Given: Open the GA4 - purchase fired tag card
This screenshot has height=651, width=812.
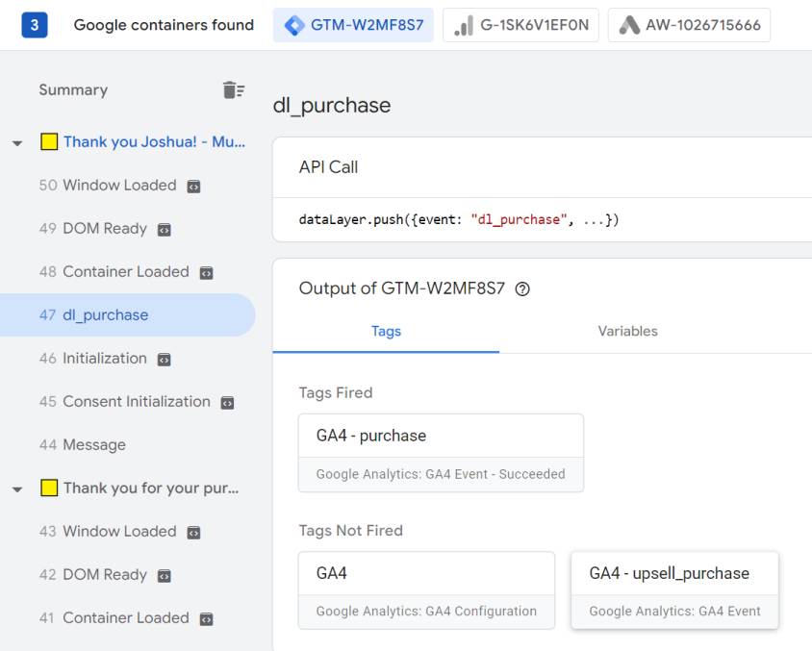Looking at the screenshot, I should click(441, 453).
